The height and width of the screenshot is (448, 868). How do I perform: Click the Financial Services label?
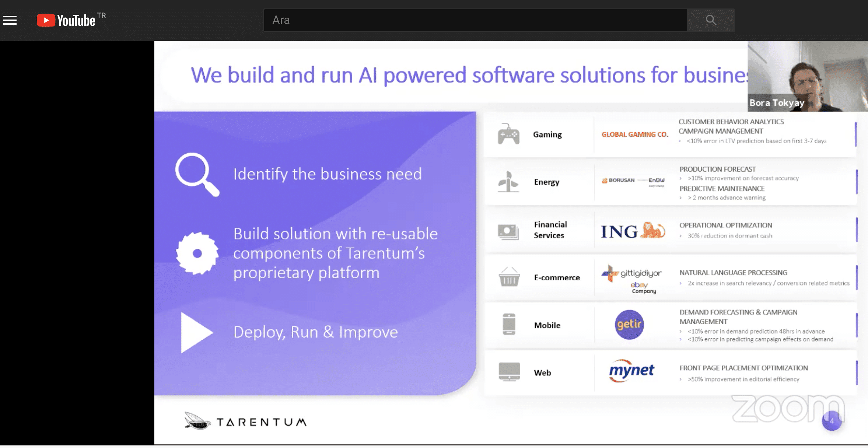tap(550, 230)
